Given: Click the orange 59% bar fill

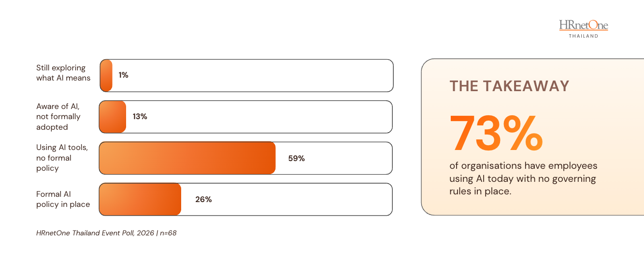Looking at the screenshot, I should 187,158.
